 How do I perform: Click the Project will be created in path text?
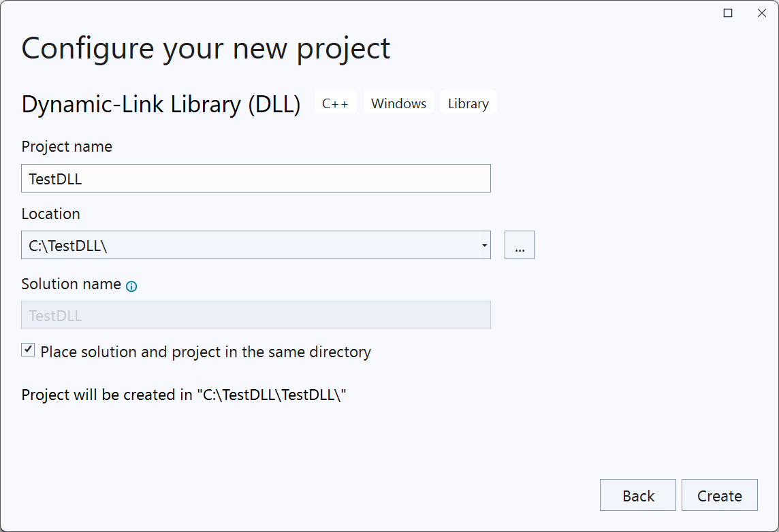pos(184,395)
